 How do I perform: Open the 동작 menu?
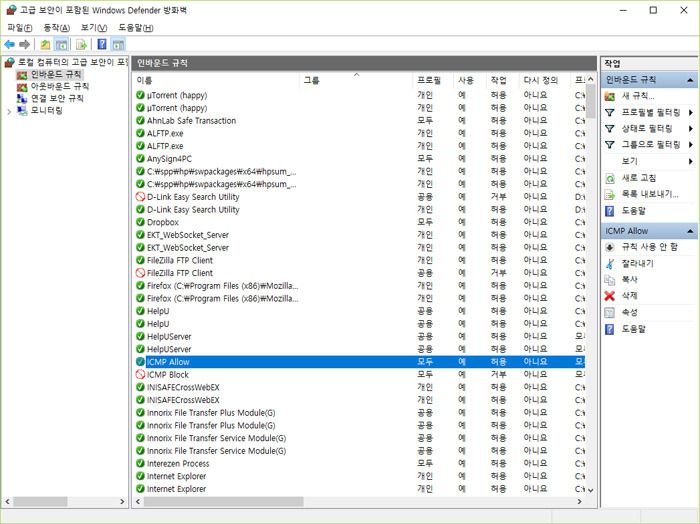(56, 28)
